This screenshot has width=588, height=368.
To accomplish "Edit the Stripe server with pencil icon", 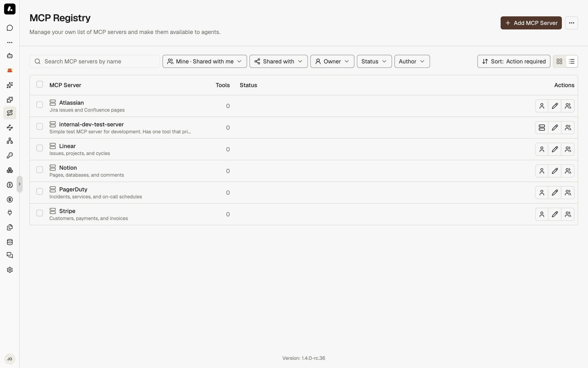I will pos(555,214).
